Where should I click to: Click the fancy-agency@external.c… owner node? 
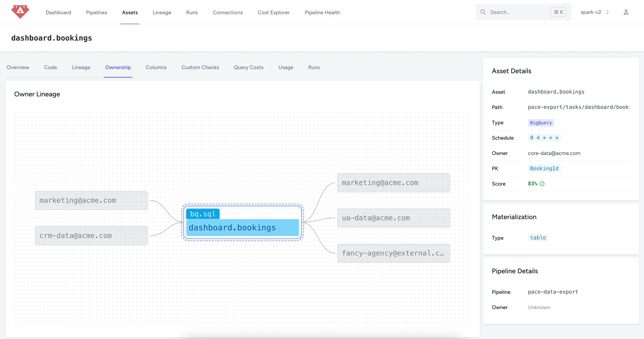393,253
